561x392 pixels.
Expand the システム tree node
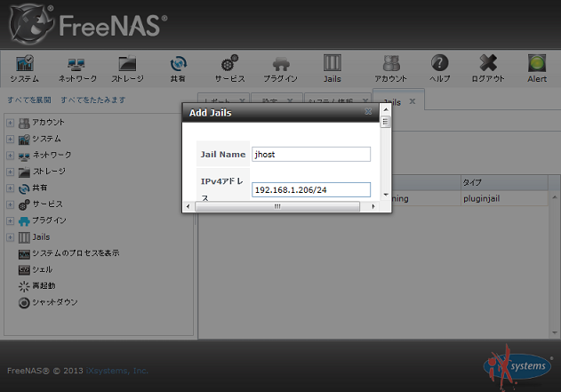(10, 140)
